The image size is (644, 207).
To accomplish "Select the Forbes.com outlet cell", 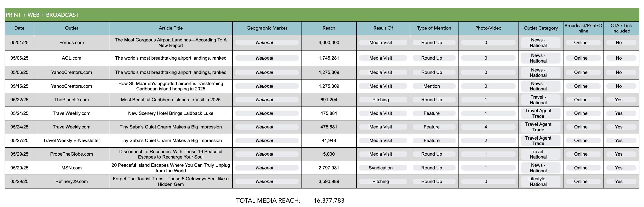I will coord(71,43).
